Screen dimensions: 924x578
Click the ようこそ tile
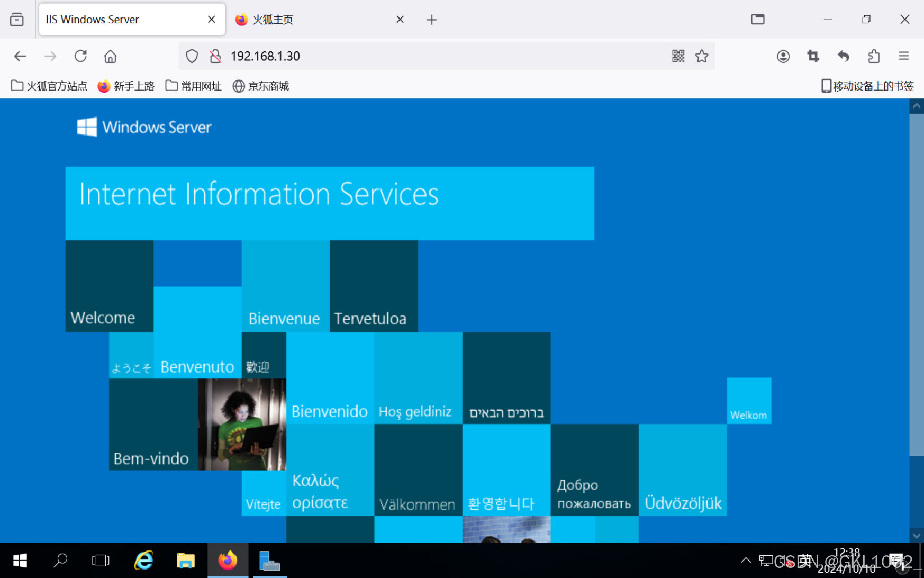tap(131, 355)
